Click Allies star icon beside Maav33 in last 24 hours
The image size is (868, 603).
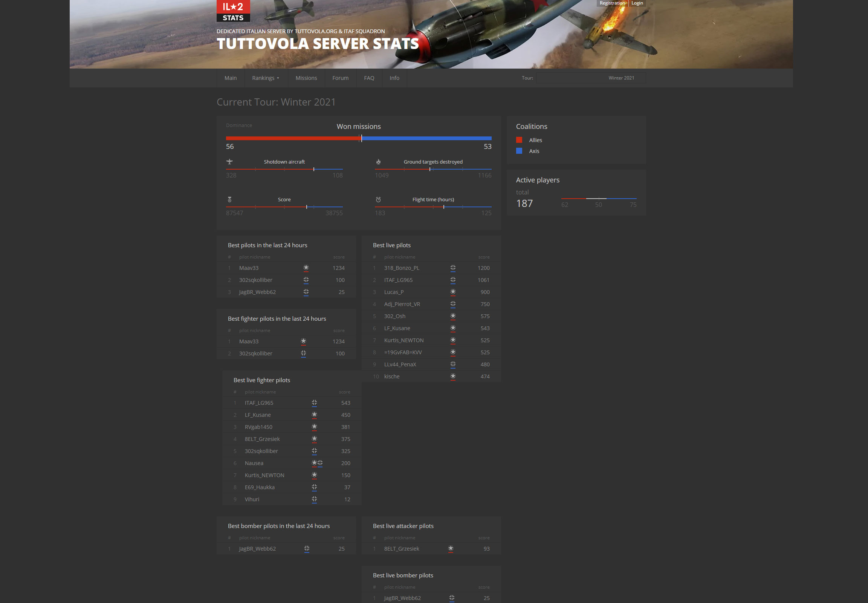coord(306,268)
